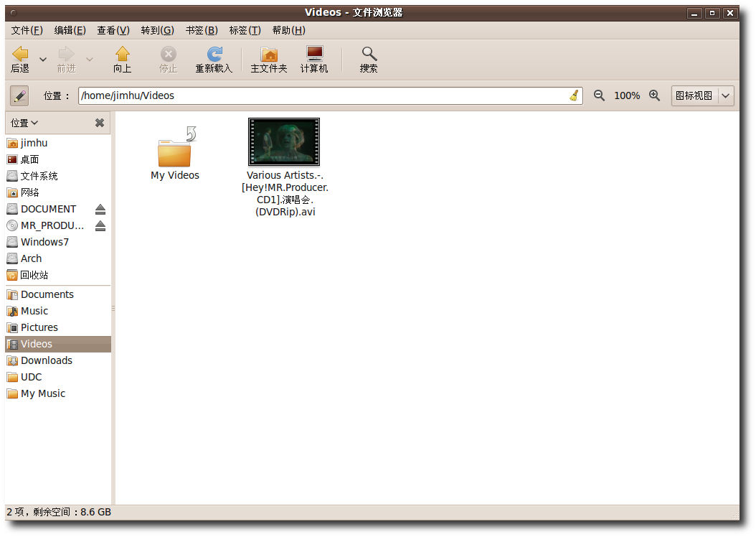Open the forward history dropdown arrow
The height and width of the screenshot is (537, 756).
(90, 60)
